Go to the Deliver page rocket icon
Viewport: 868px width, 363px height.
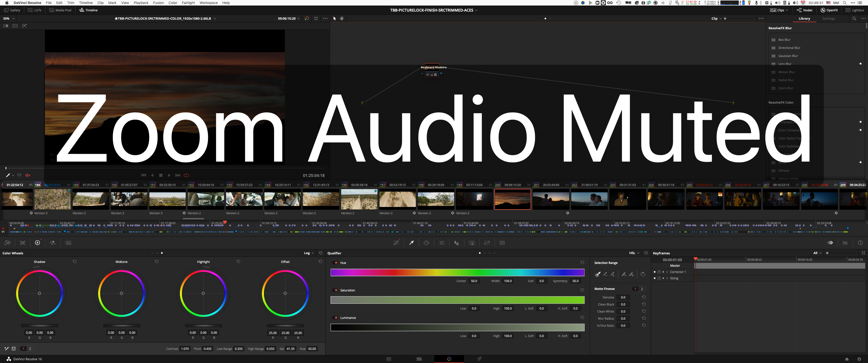(479, 359)
